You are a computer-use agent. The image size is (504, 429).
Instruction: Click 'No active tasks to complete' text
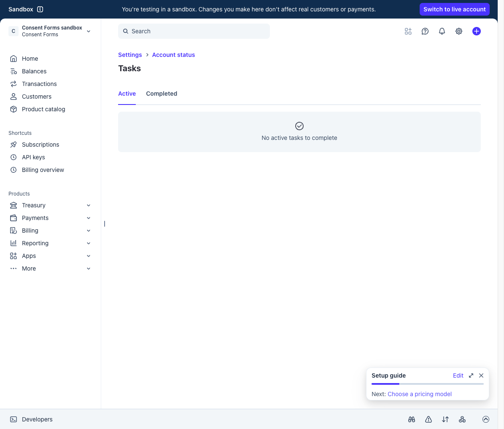299,138
